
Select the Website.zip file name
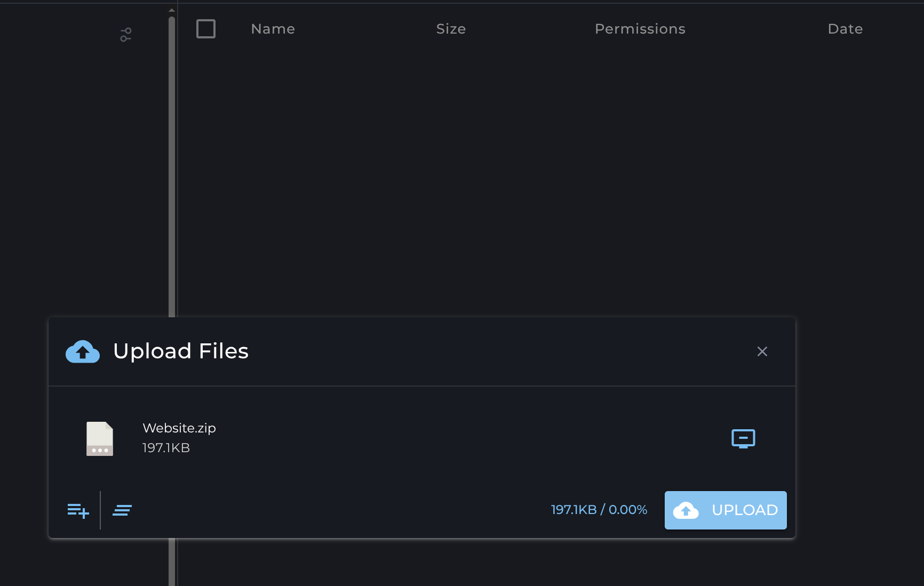[179, 428]
